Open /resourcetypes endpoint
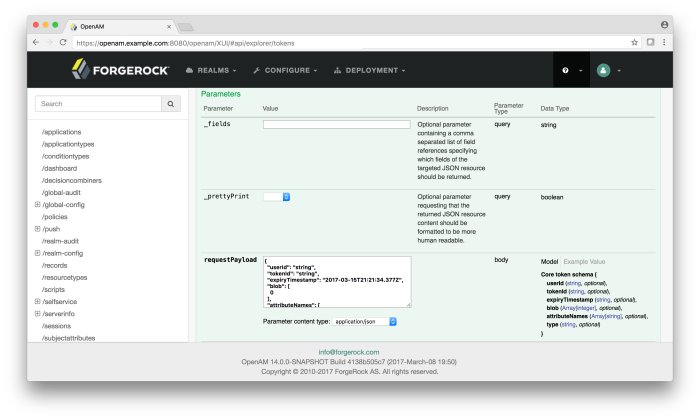Image resolution: width=700 pixels, height=420 pixels. click(x=65, y=277)
